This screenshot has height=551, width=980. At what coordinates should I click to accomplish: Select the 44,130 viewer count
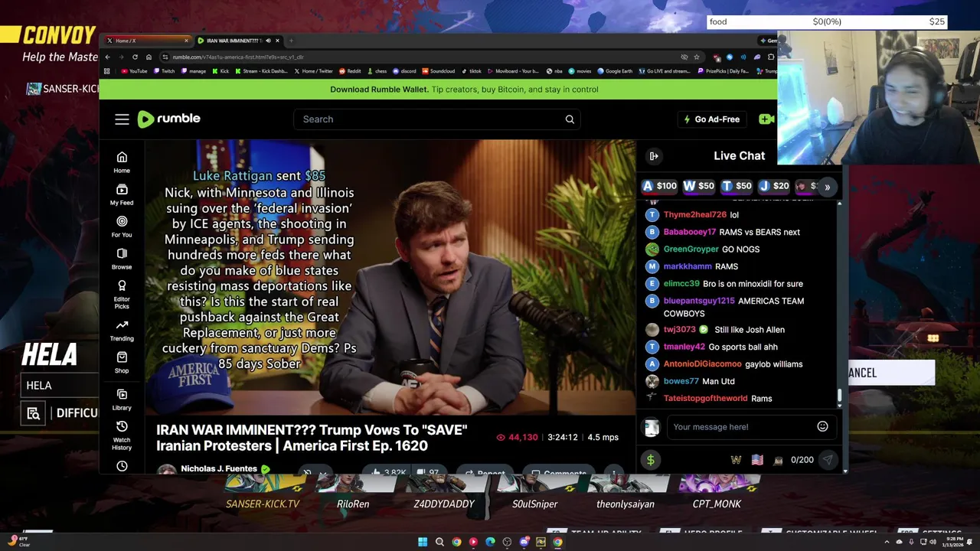pos(518,438)
